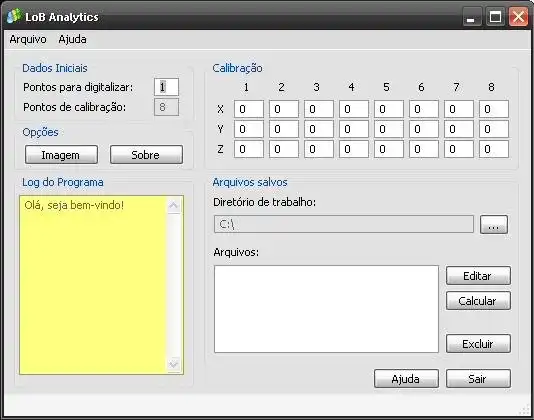Image resolution: width=534 pixels, height=420 pixels.
Task: Click the Sobre button
Action: click(x=146, y=155)
